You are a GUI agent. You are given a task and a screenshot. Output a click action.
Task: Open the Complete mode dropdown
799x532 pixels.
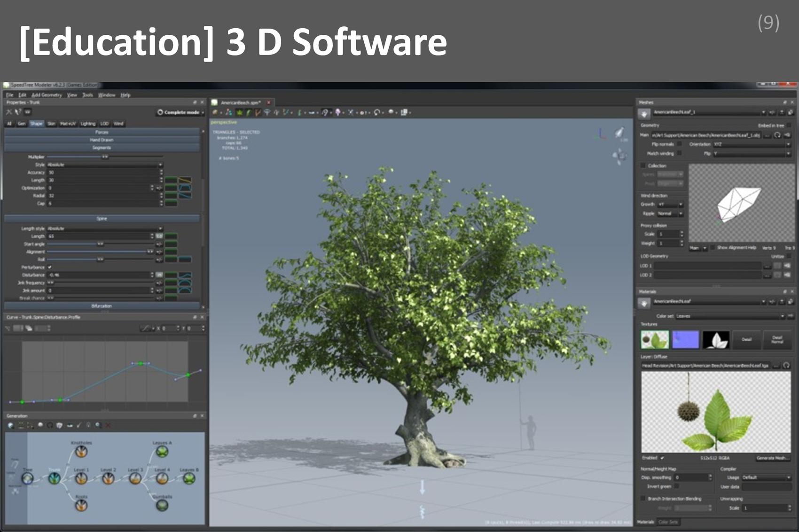coord(180,112)
